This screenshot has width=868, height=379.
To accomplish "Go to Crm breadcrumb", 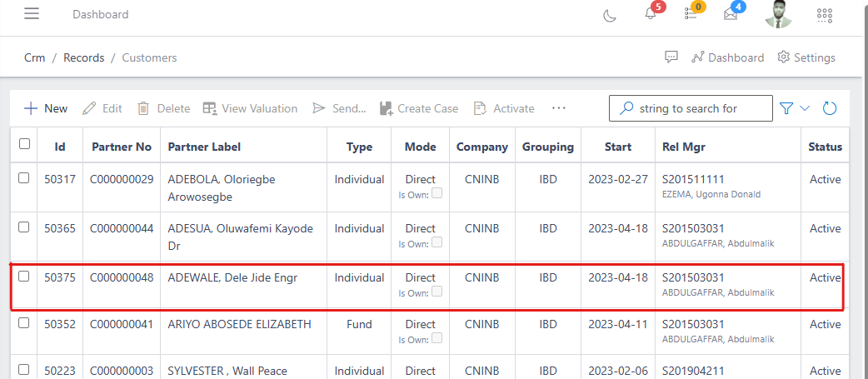I will [35, 57].
